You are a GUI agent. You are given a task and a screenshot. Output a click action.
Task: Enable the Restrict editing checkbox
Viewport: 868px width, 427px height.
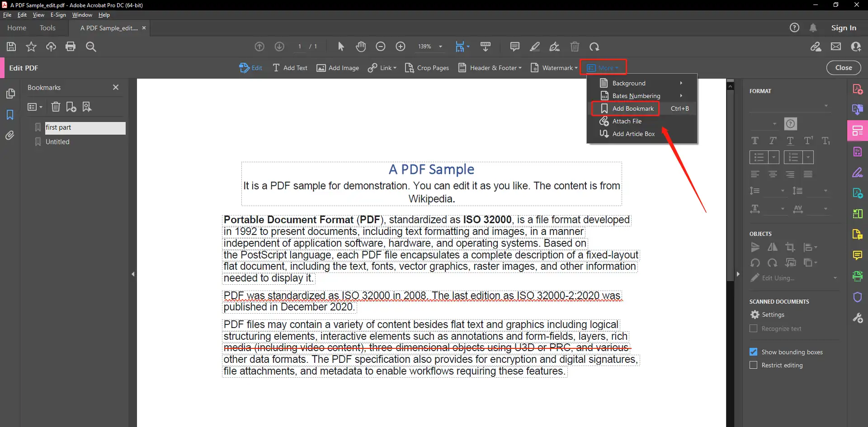[x=753, y=365]
